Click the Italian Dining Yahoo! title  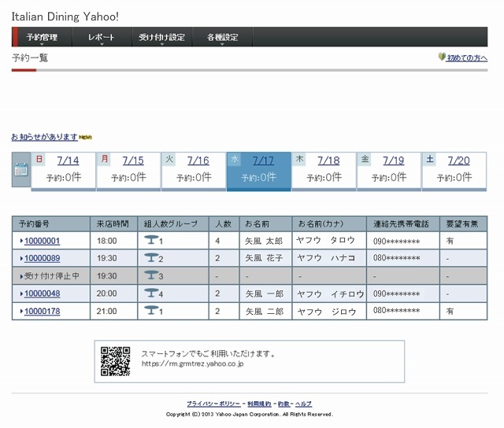pyautogui.click(x=65, y=17)
